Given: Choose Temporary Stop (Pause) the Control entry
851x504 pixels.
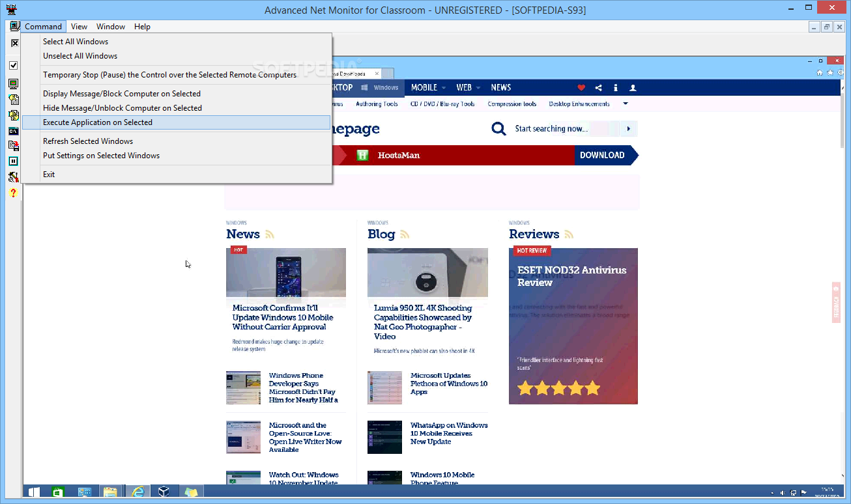Looking at the screenshot, I should pos(176,75).
